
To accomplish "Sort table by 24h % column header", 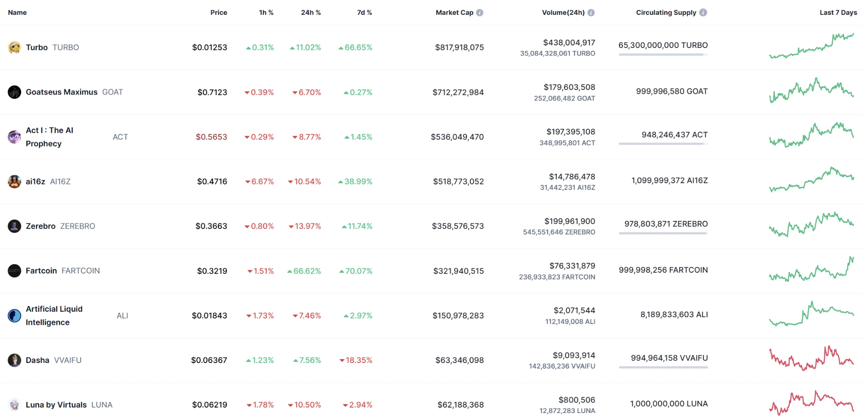I will 311,13.
